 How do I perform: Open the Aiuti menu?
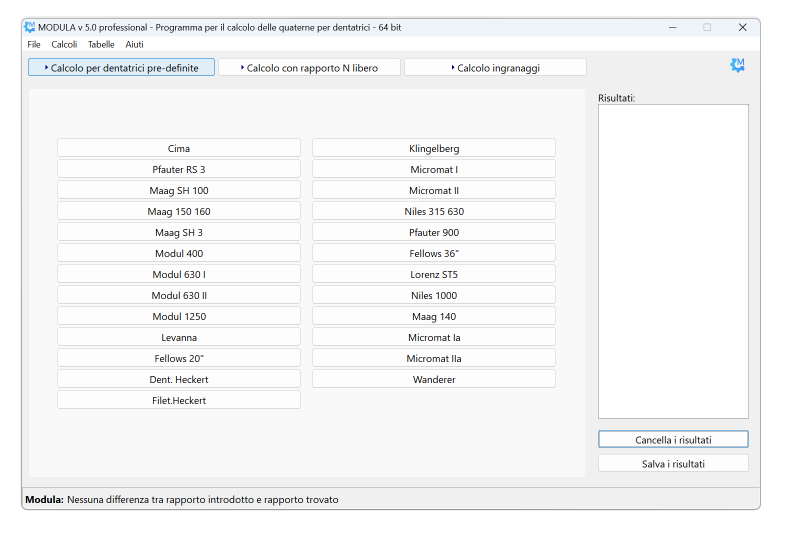(x=135, y=44)
